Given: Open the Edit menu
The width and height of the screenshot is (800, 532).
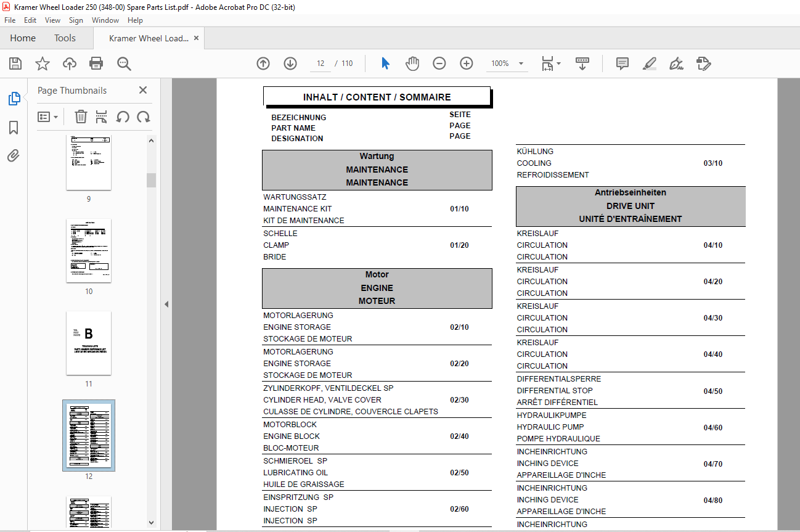Looking at the screenshot, I should click(x=30, y=20).
